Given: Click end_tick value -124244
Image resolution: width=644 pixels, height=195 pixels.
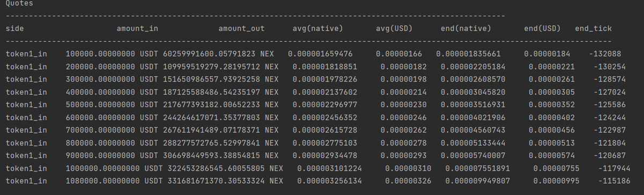Looking at the screenshot, I should 610,117.
